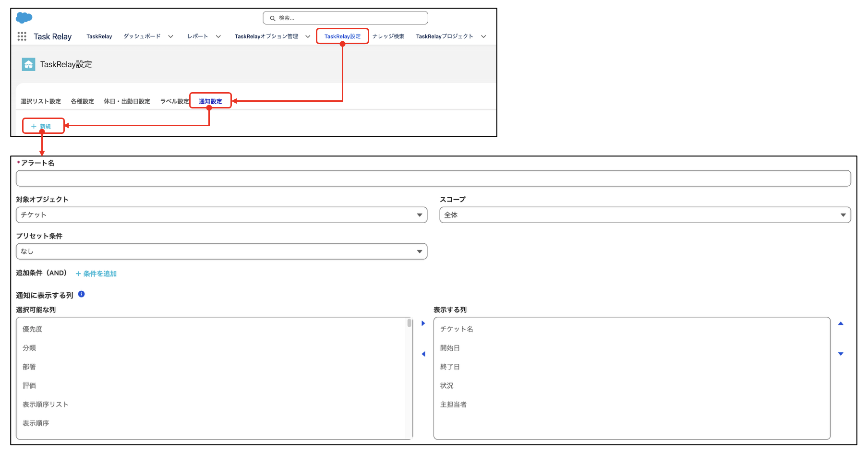Click the 条件を追加 link
This screenshot has width=868, height=453.
pyautogui.click(x=96, y=274)
